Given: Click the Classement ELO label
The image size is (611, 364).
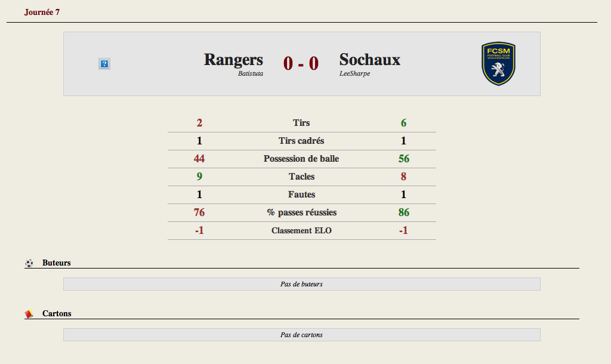Looking at the screenshot, I should (x=301, y=231).
